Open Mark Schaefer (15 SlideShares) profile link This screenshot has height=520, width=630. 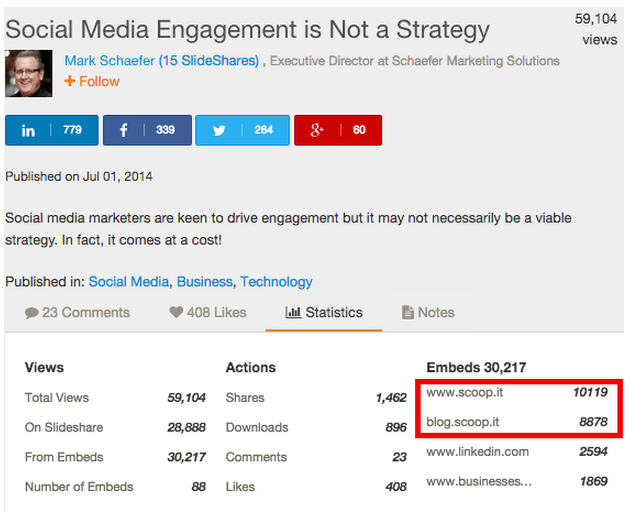pyautogui.click(x=162, y=61)
